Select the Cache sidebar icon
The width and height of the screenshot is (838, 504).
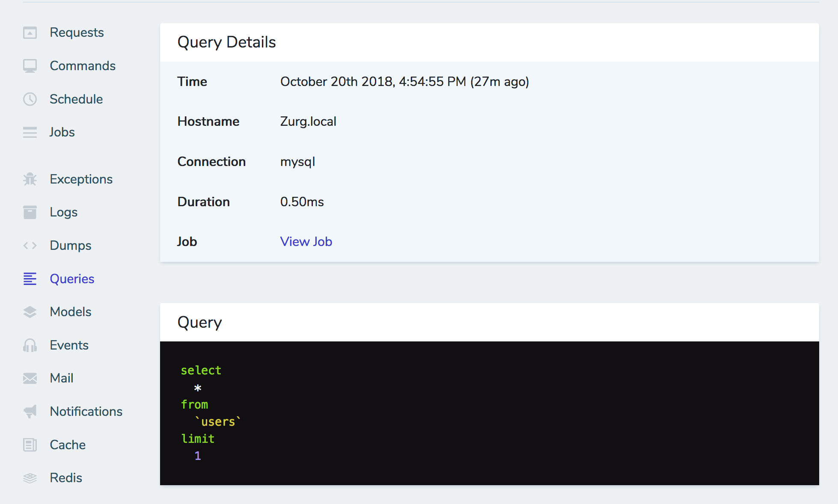30,445
